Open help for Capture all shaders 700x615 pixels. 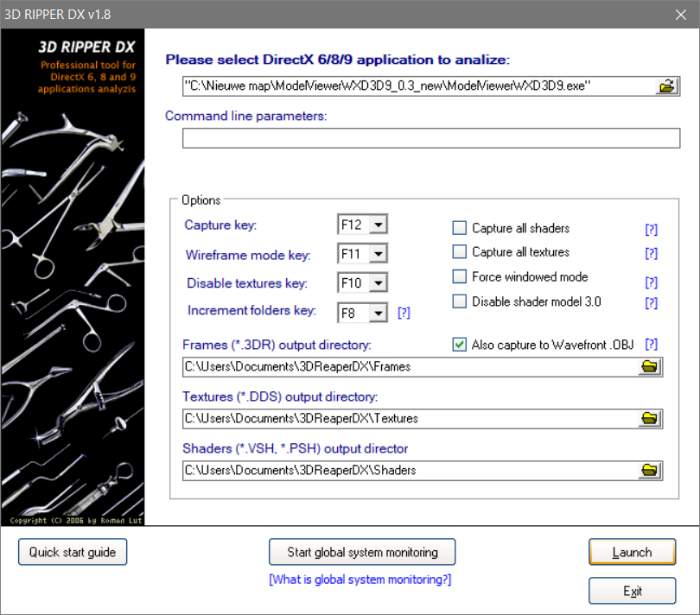[x=652, y=230]
